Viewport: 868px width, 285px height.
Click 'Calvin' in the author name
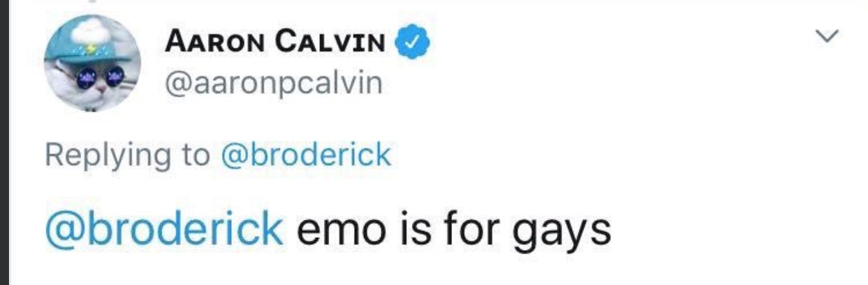tap(331, 44)
